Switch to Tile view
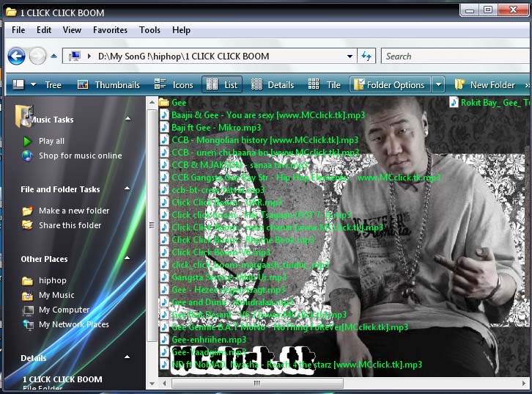Image resolution: width=532 pixels, height=394 pixels. 324,85
